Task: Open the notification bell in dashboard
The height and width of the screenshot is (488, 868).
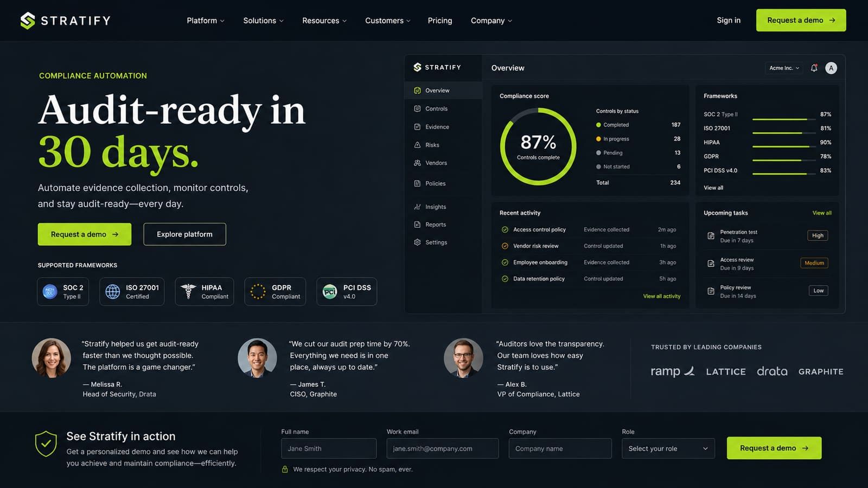Action: 814,68
